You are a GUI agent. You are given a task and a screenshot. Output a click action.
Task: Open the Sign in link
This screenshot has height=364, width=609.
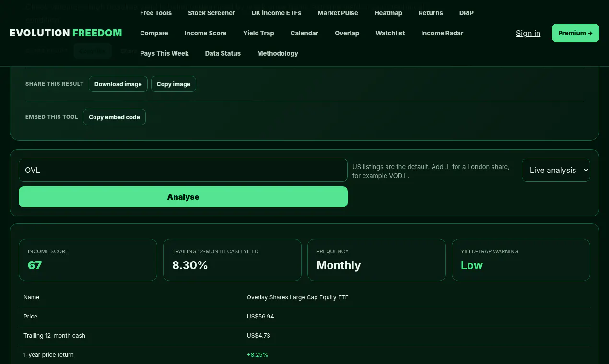[x=528, y=33]
